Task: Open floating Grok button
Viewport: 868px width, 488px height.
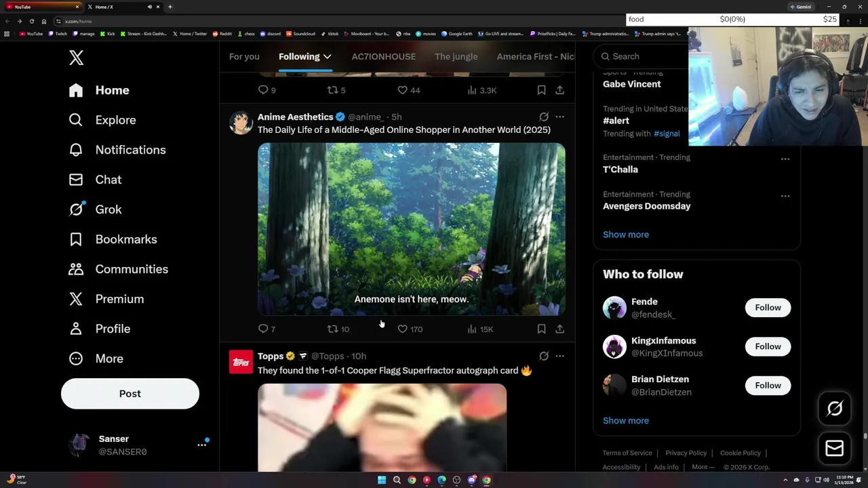Action: coord(835,409)
